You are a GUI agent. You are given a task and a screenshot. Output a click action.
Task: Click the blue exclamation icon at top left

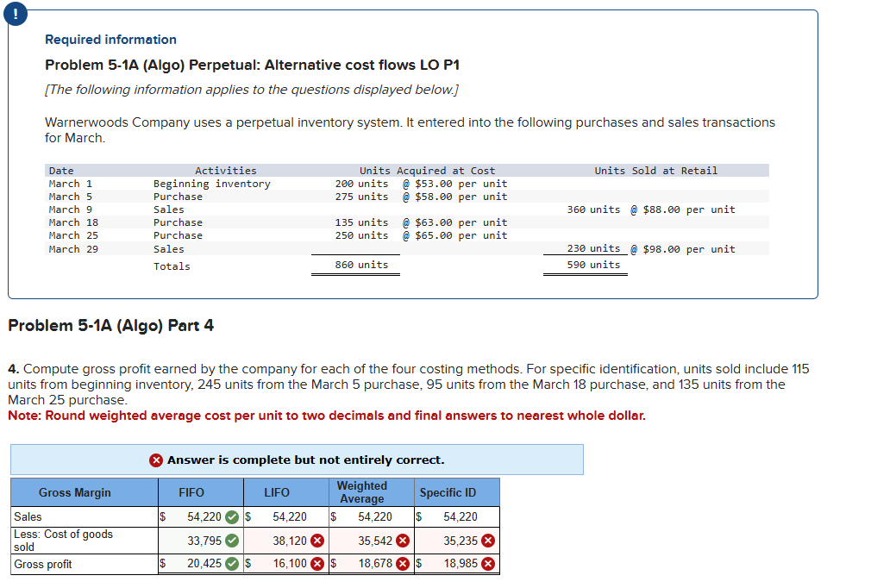tap(16, 15)
